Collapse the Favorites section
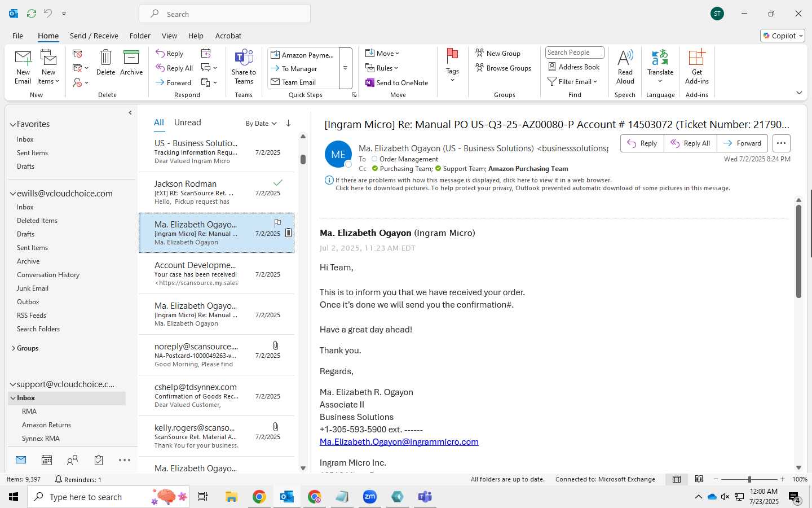Viewport: 812px width, 508px height. (x=13, y=124)
